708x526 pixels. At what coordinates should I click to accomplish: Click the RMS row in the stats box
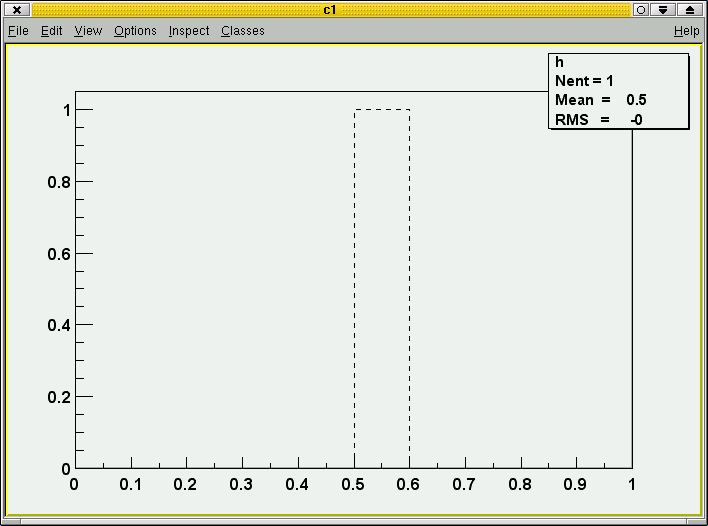click(x=598, y=120)
